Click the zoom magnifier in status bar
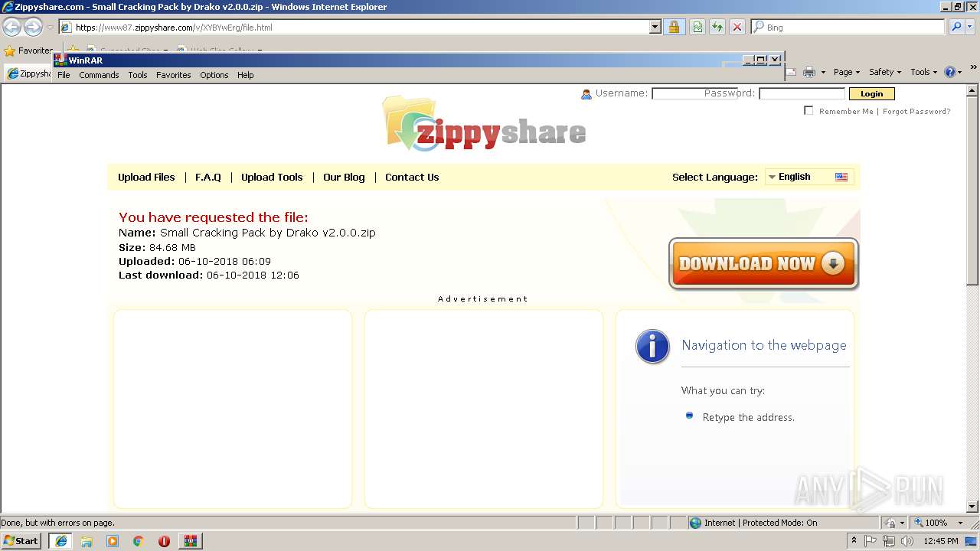The height and width of the screenshot is (551, 980). (x=919, y=523)
